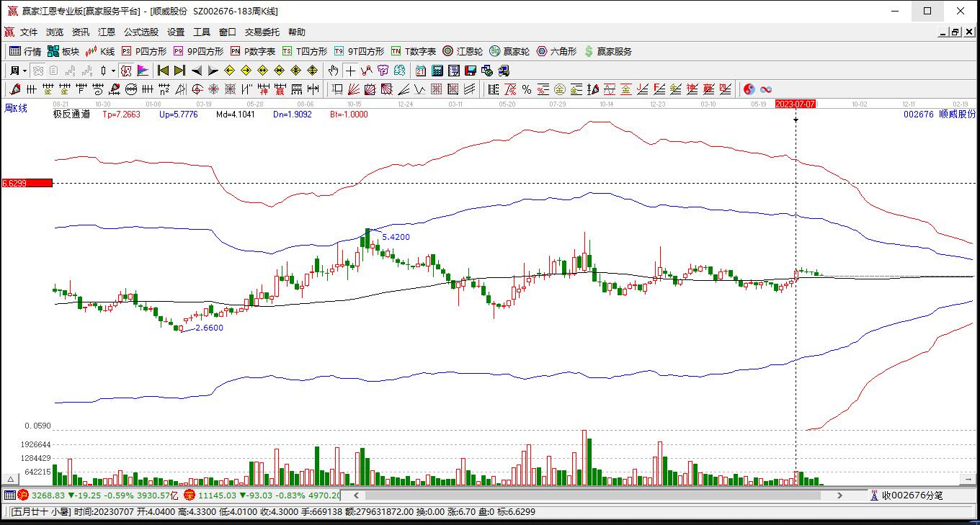Screen dimensions: 980x525
Task: Click the 周K线 chart label
Action: (x=16, y=108)
